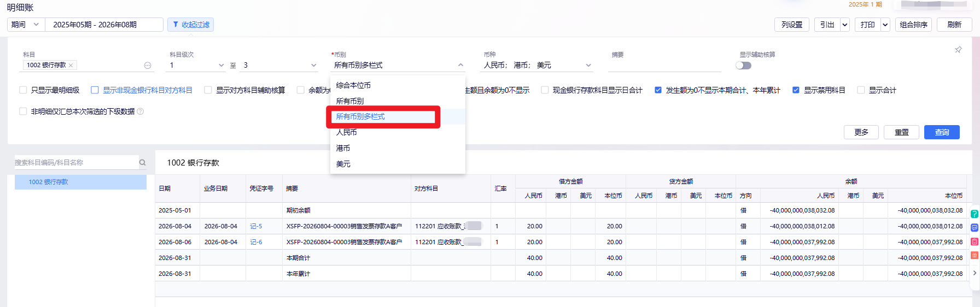The width and height of the screenshot is (980, 307).
Task: Open the blue chat support icon
Action: click(975, 228)
